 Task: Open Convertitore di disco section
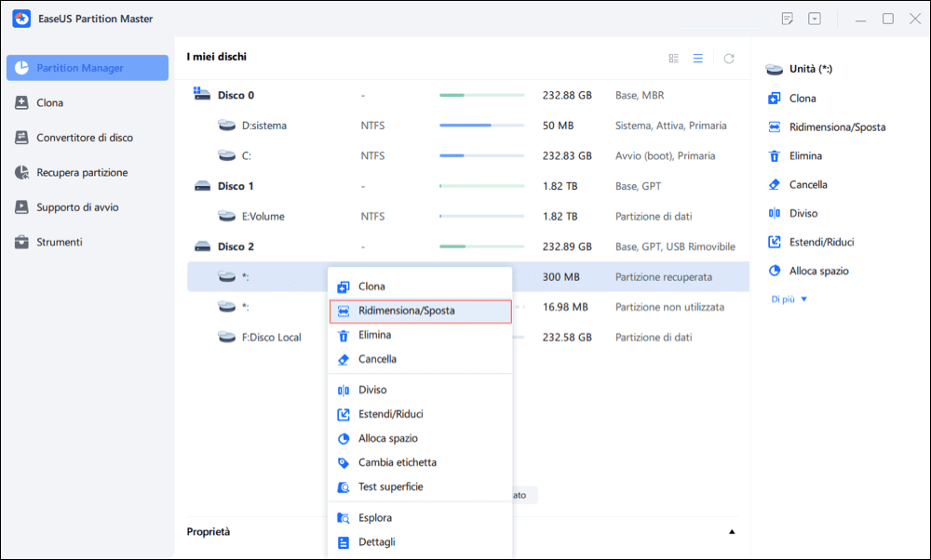[x=88, y=138]
